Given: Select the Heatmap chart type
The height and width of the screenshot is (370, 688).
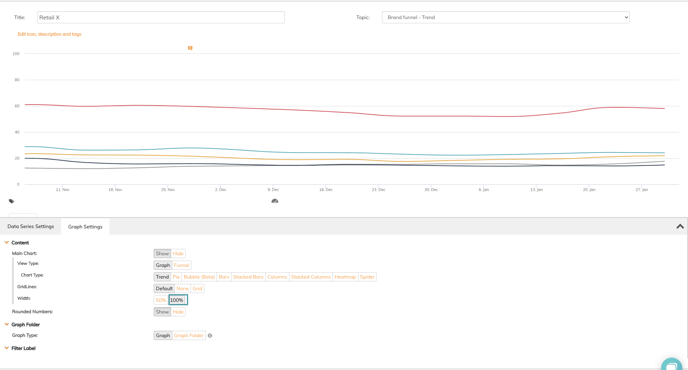Looking at the screenshot, I should coord(345,277).
